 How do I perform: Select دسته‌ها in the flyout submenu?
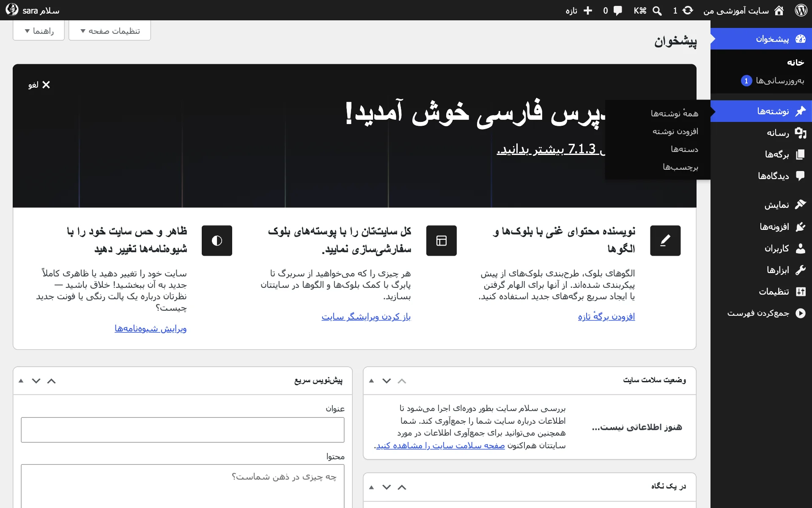(x=684, y=149)
